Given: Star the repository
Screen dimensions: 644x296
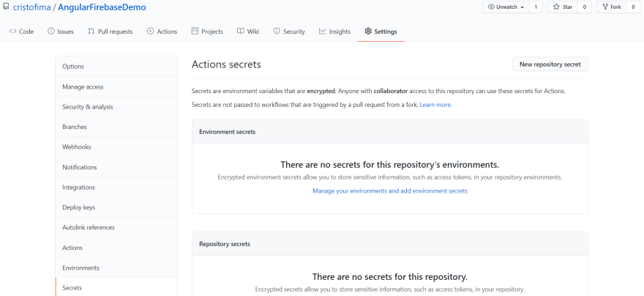Looking at the screenshot, I should (x=562, y=7).
